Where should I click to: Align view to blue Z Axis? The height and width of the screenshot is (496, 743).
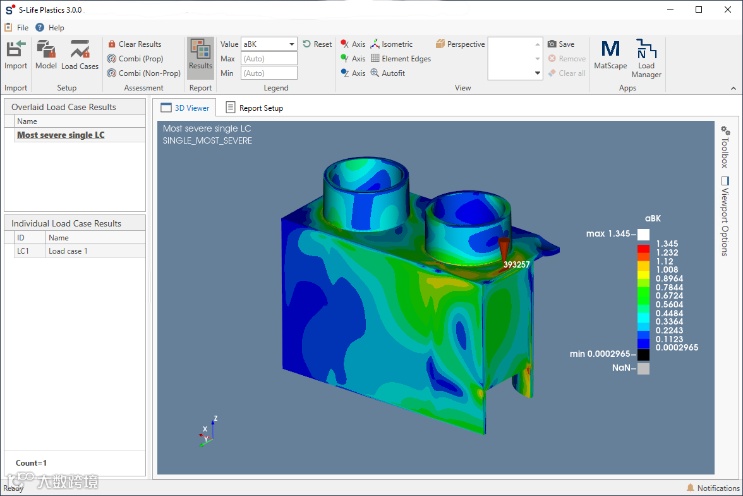353,73
